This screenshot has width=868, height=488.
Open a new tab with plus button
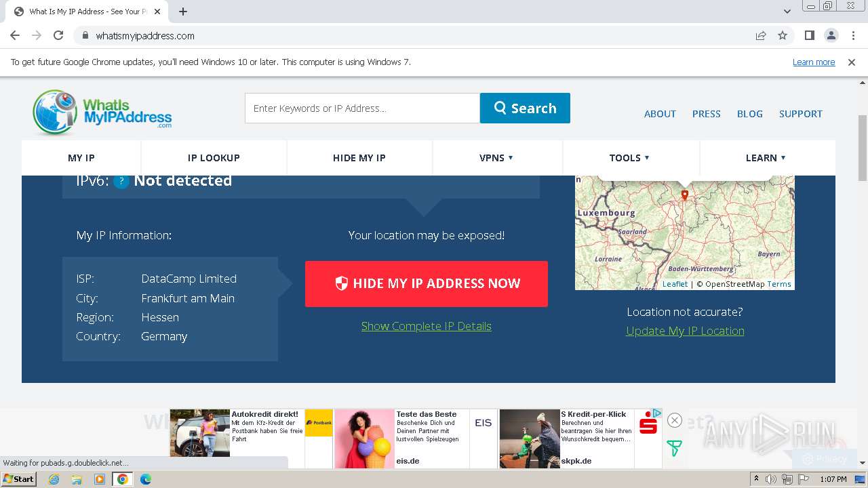(183, 12)
